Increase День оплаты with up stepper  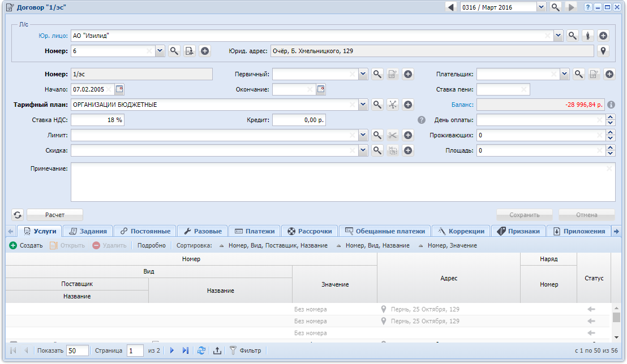(611, 117)
